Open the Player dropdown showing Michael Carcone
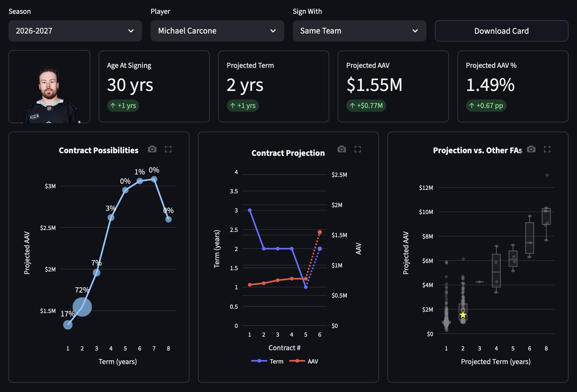Viewport: 577px width, 392px height. pyautogui.click(x=217, y=31)
